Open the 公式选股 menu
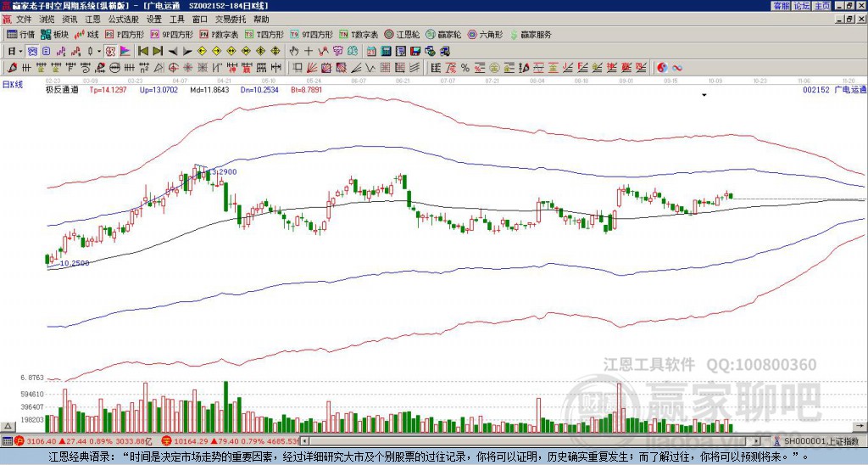 [x=124, y=20]
